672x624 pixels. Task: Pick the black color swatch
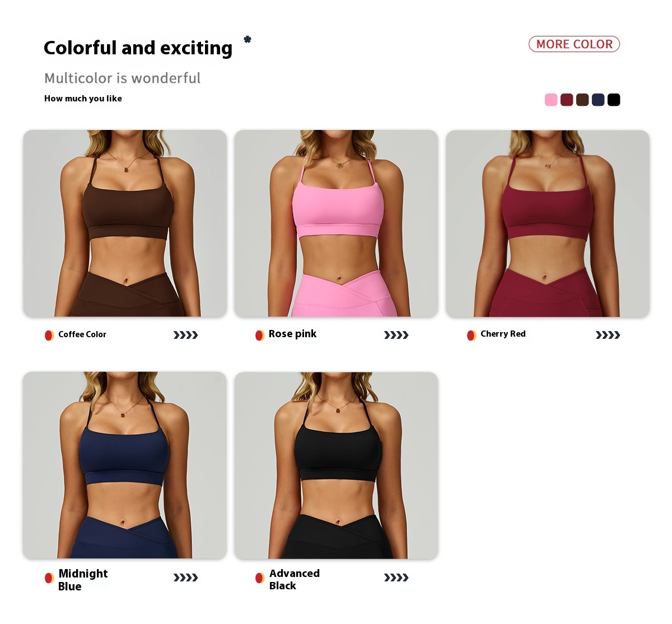pos(614,100)
